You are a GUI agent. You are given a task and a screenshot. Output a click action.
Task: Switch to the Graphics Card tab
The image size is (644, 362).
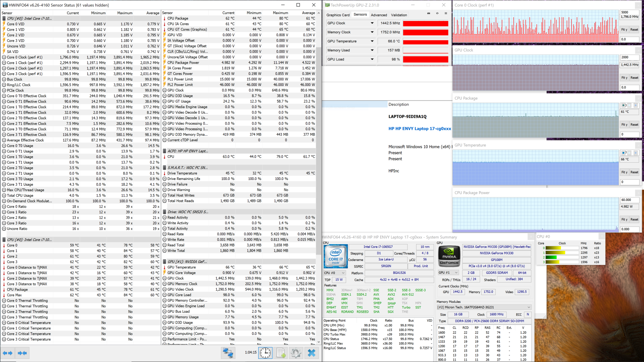[338, 15]
